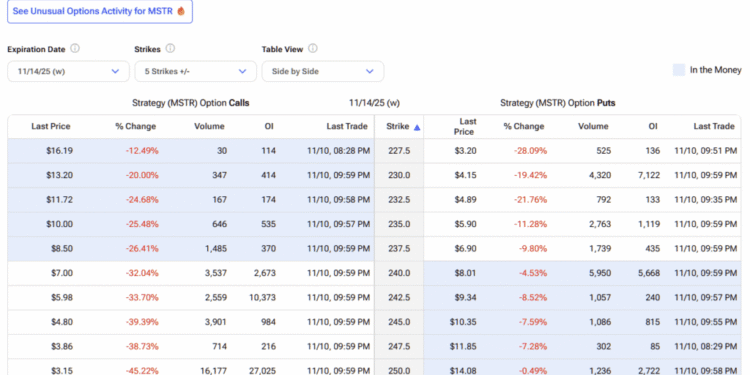Click the call open interest 10,373

pos(262,297)
